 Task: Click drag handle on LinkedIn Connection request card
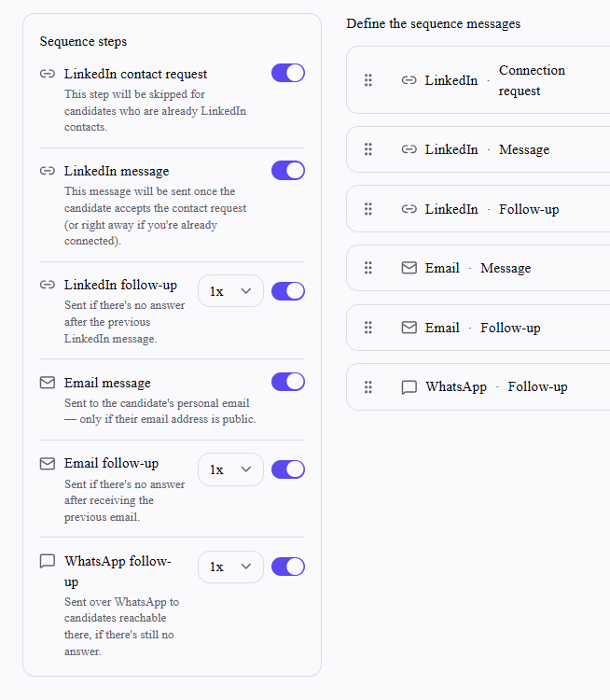coord(368,80)
